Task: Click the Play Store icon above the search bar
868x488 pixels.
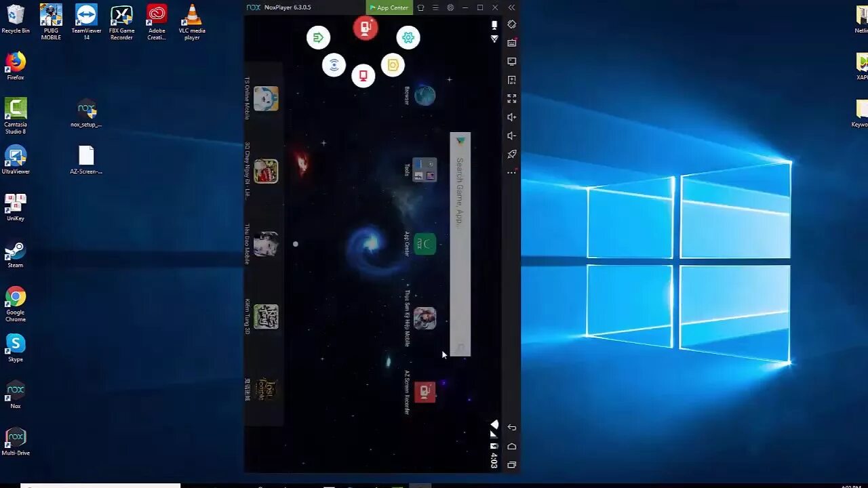Action: [460, 140]
